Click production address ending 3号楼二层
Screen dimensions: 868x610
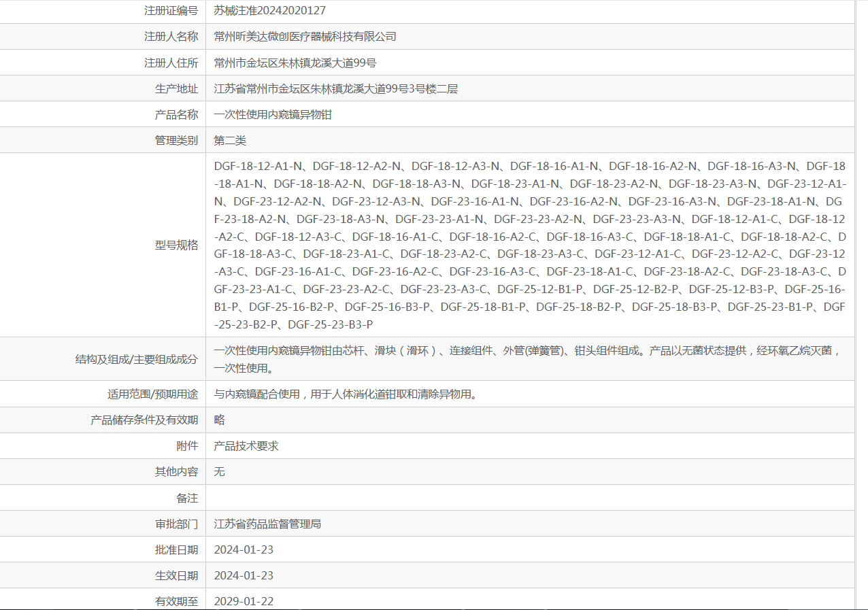(x=335, y=88)
